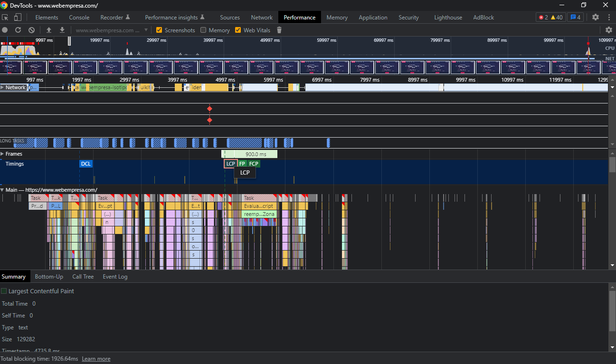
Task: Toggle the Web Vitals checkbox
Action: coord(238,30)
